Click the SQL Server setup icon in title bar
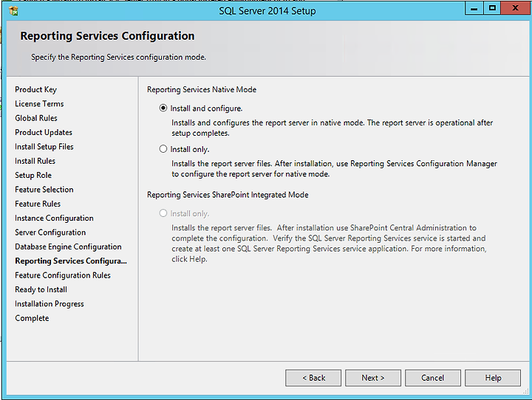The image size is (532, 400). click(x=14, y=11)
